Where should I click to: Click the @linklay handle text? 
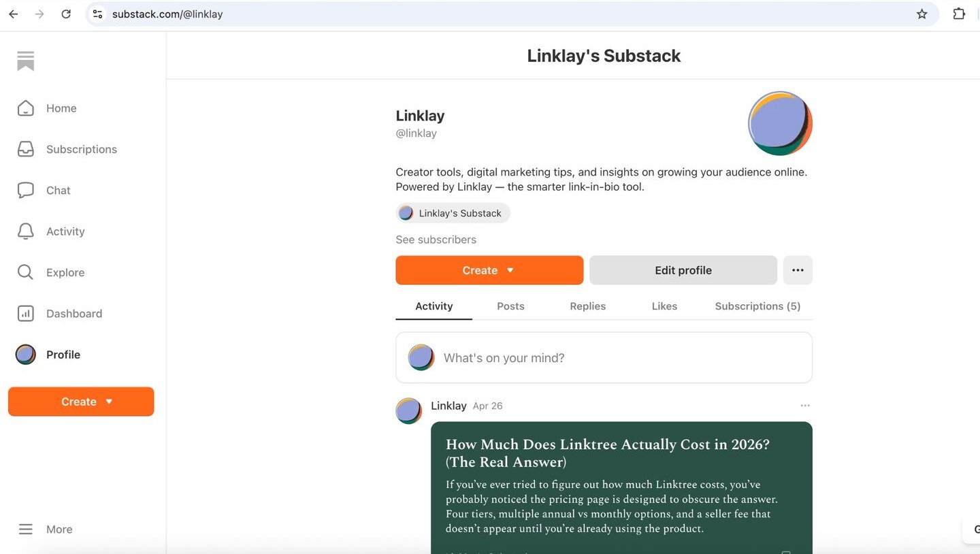click(416, 133)
